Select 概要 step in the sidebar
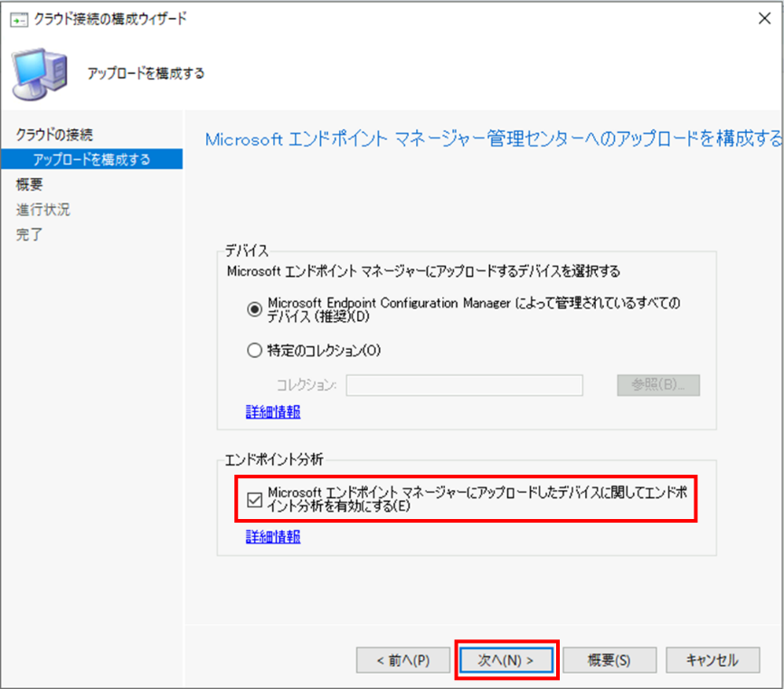Viewport: 784px width, 689px height. coord(30,184)
